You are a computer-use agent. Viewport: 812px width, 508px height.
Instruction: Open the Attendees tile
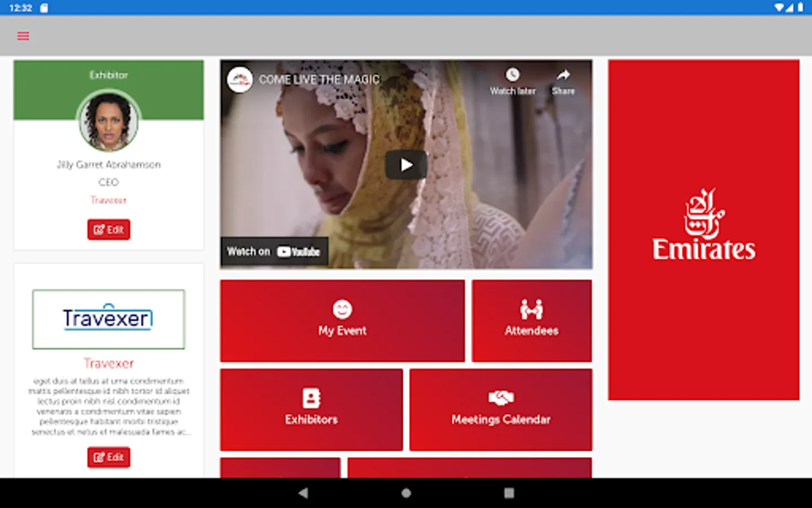[532, 321]
